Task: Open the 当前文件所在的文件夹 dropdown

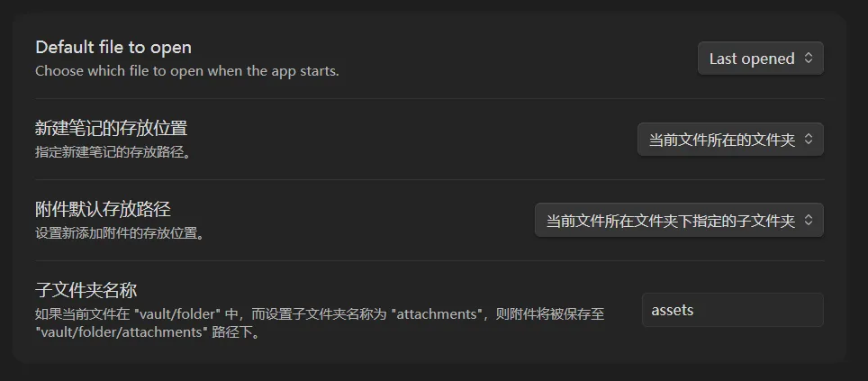Action: click(731, 140)
